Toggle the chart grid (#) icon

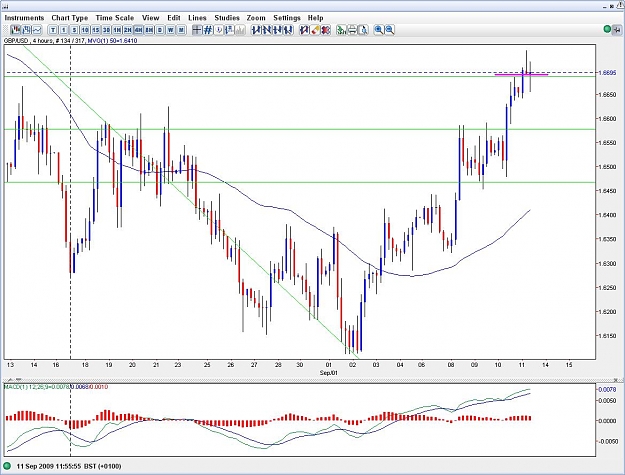click(x=208, y=30)
